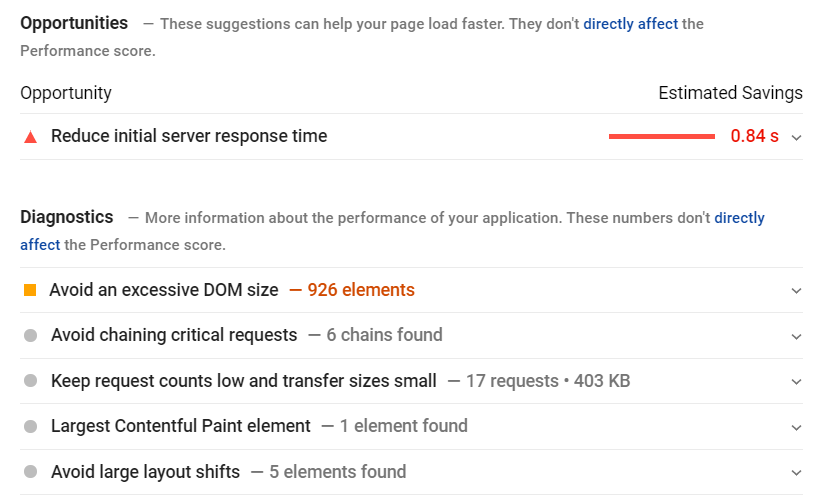Click the red estimated savings bar

click(x=661, y=137)
